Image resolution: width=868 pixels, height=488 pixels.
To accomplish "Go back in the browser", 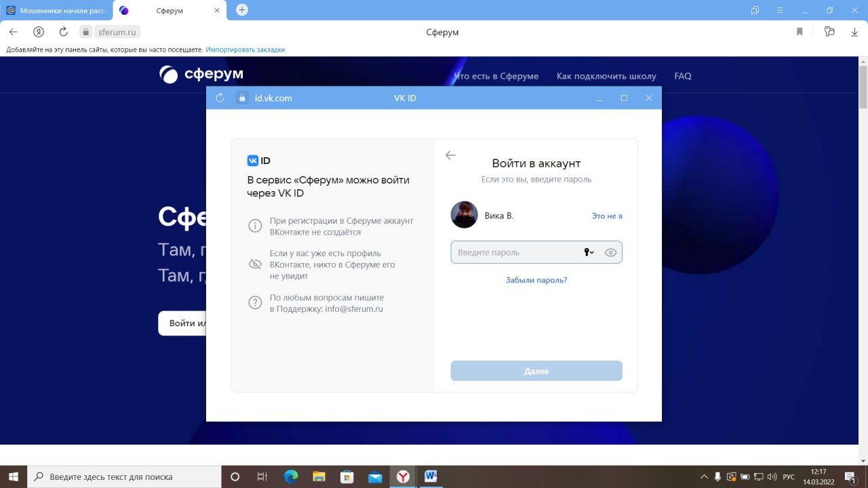I will click(13, 32).
